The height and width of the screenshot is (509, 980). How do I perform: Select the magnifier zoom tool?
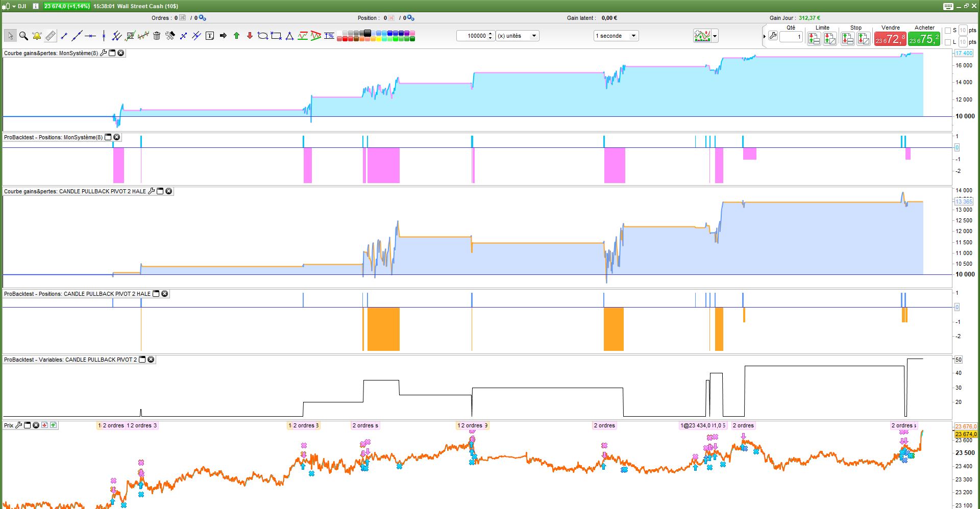coord(23,36)
